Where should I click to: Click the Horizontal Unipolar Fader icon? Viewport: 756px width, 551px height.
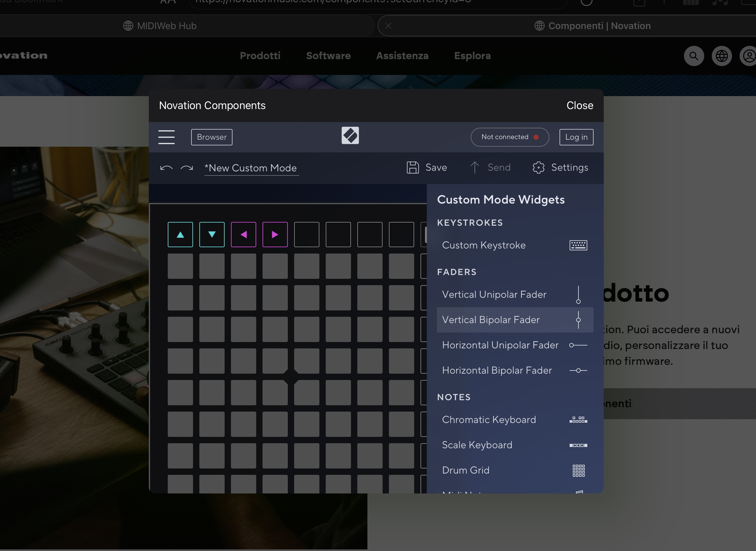pyautogui.click(x=578, y=345)
